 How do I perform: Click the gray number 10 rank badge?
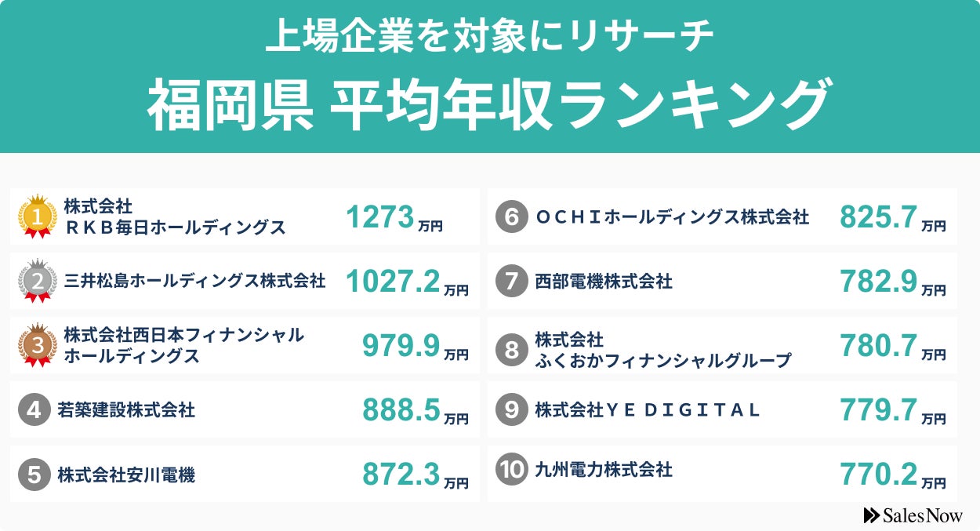click(512, 470)
